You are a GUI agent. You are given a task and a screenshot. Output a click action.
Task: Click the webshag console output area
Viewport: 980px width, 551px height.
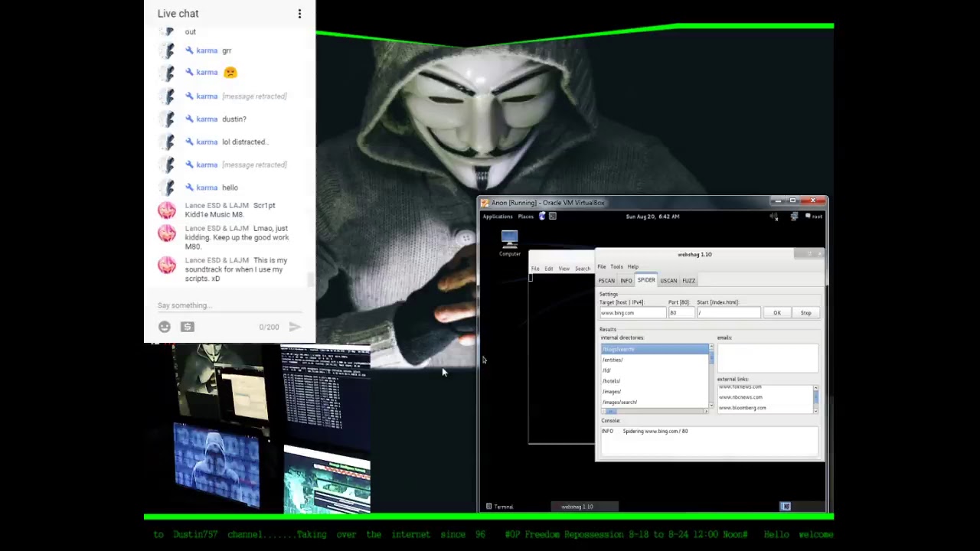tap(709, 441)
